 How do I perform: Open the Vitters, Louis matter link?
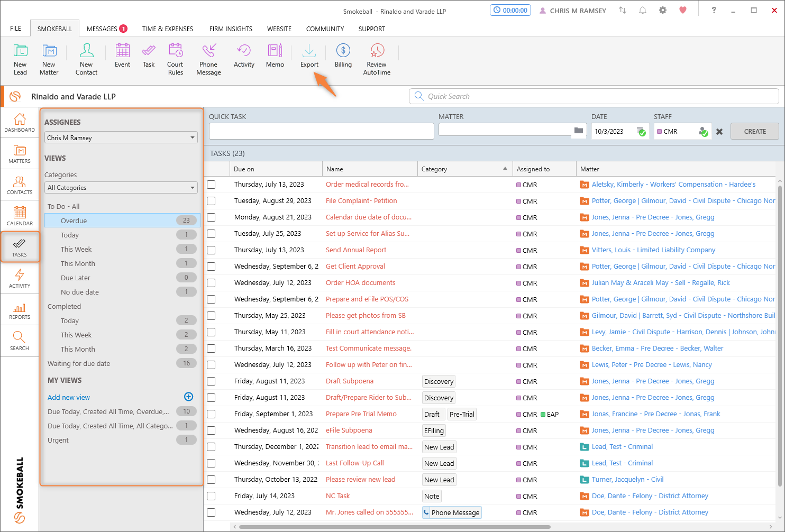(x=653, y=250)
